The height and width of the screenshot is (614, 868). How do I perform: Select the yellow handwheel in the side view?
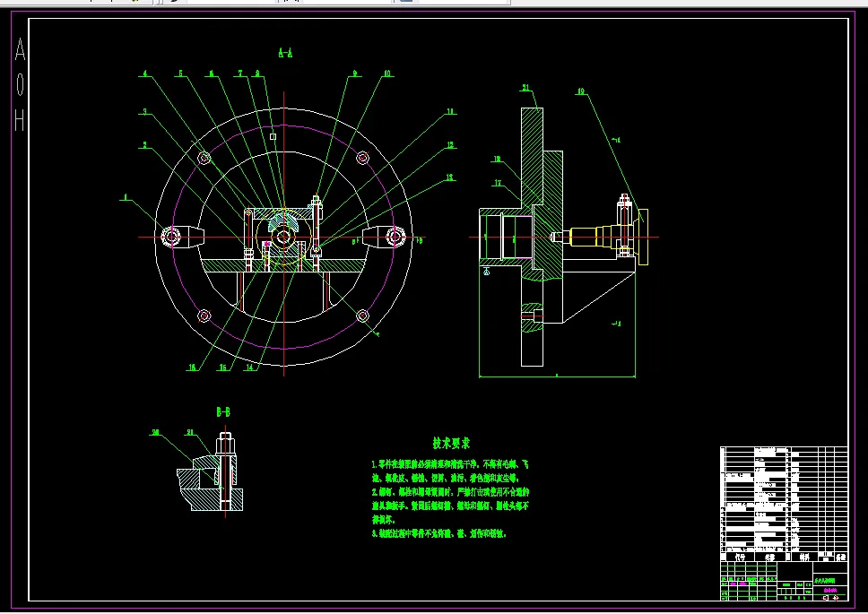point(643,237)
